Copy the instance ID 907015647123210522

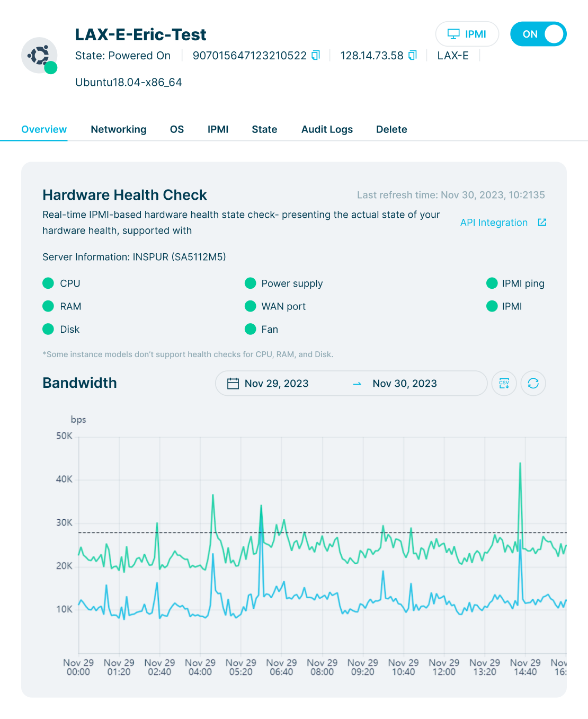(x=315, y=55)
